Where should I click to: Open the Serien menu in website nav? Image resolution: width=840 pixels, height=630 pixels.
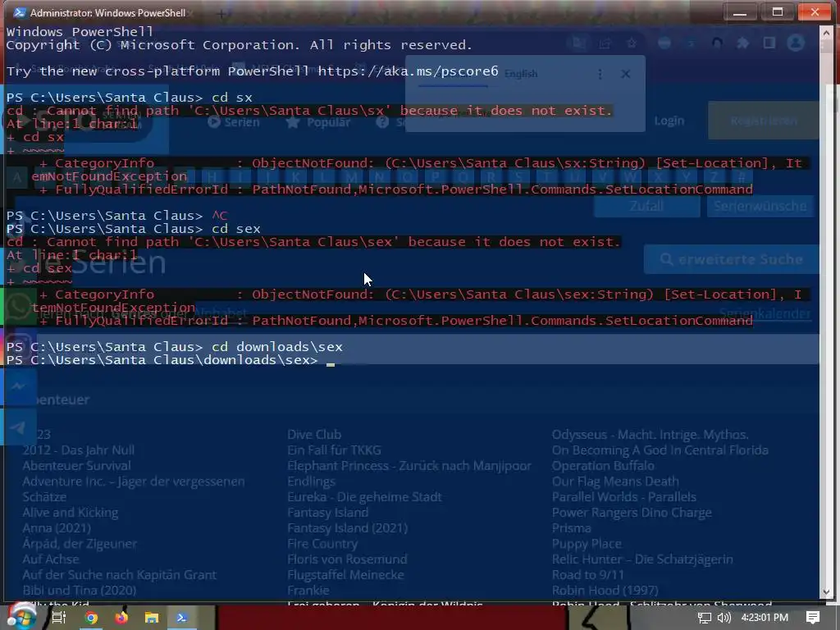click(234, 122)
